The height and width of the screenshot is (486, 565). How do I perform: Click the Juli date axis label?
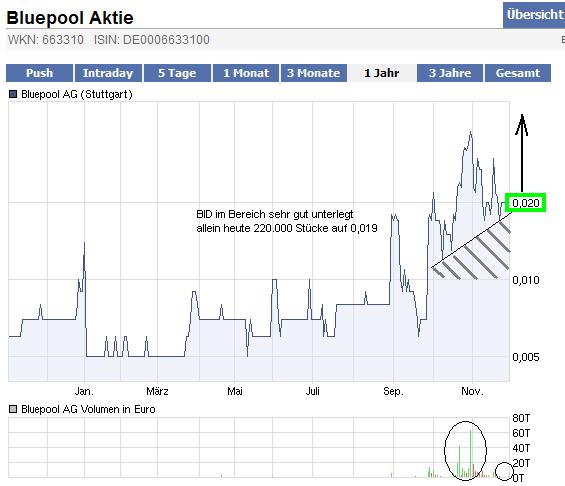click(312, 391)
